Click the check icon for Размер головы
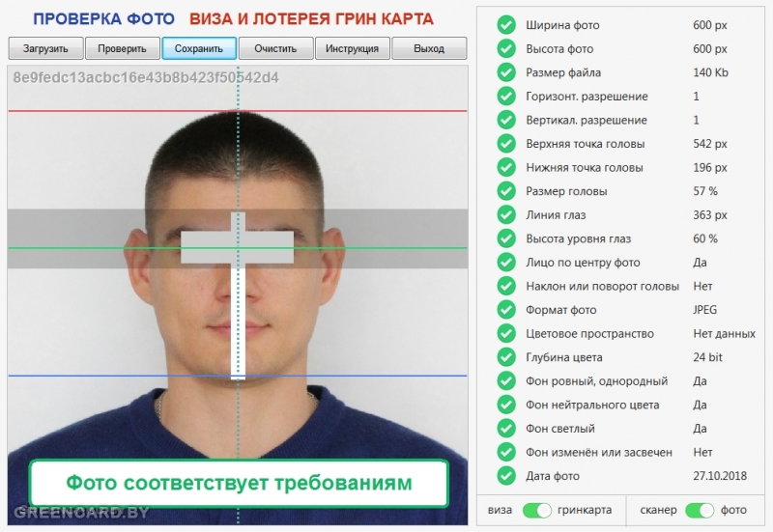This screenshot has width=773, height=532. pos(506,191)
